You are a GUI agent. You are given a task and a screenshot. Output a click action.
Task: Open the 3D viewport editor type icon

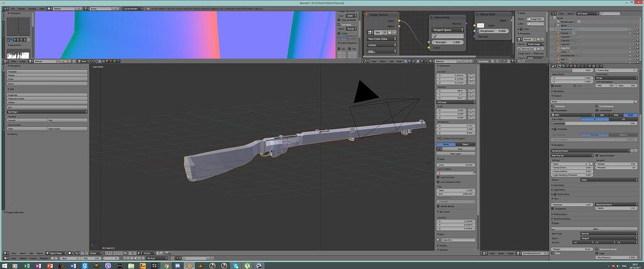tap(8, 253)
